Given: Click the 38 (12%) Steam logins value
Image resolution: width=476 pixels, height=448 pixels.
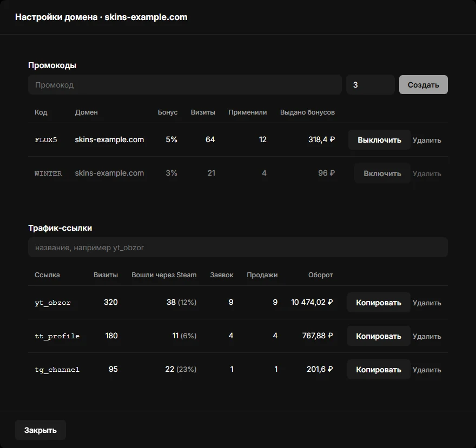Looking at the screenshot, I should (181, 302).
